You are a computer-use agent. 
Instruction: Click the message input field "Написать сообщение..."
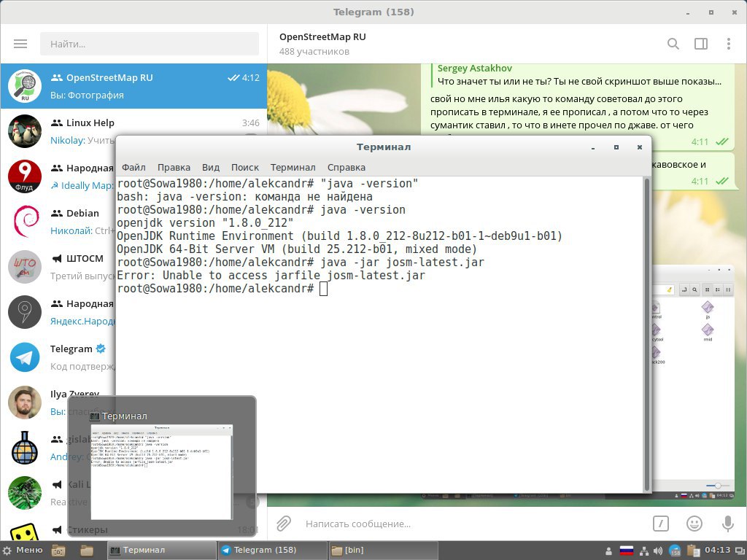point(472,524)
